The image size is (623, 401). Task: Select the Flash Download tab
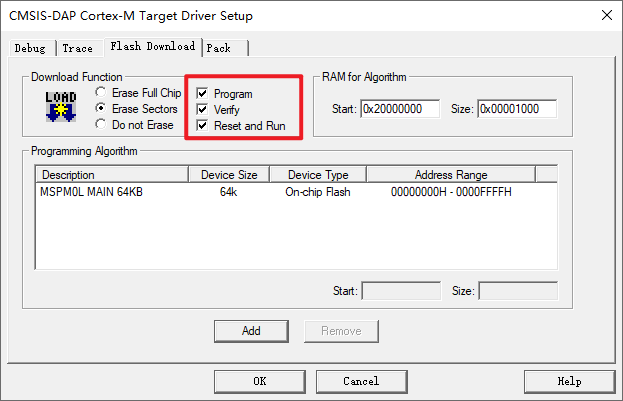(151, 46)
